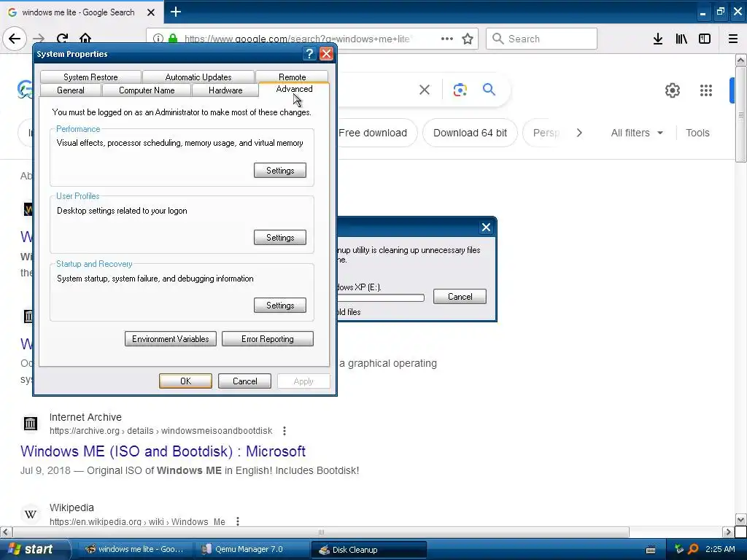Select the Advanced tab
Screen dimensions: 747x560
tap(294, 89)
